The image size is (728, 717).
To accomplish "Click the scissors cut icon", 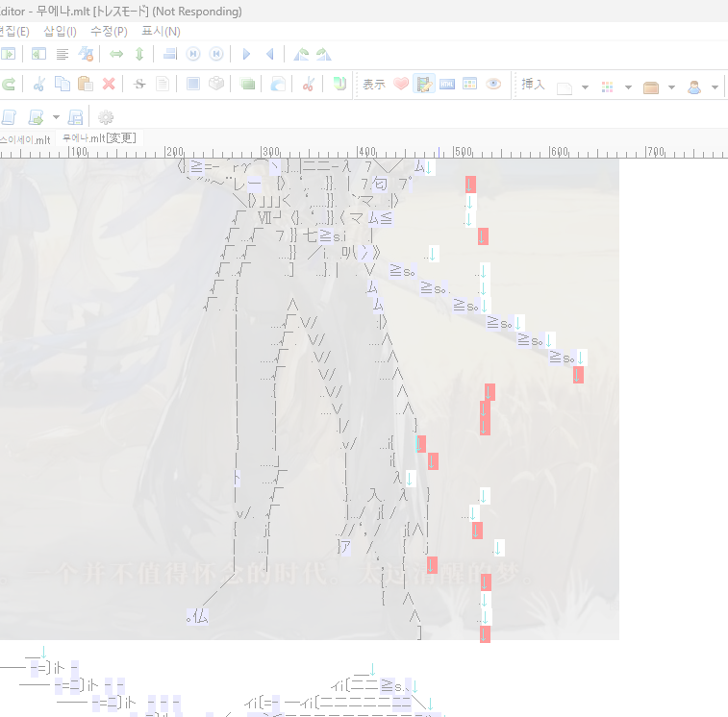I will [x=39, y=84].
